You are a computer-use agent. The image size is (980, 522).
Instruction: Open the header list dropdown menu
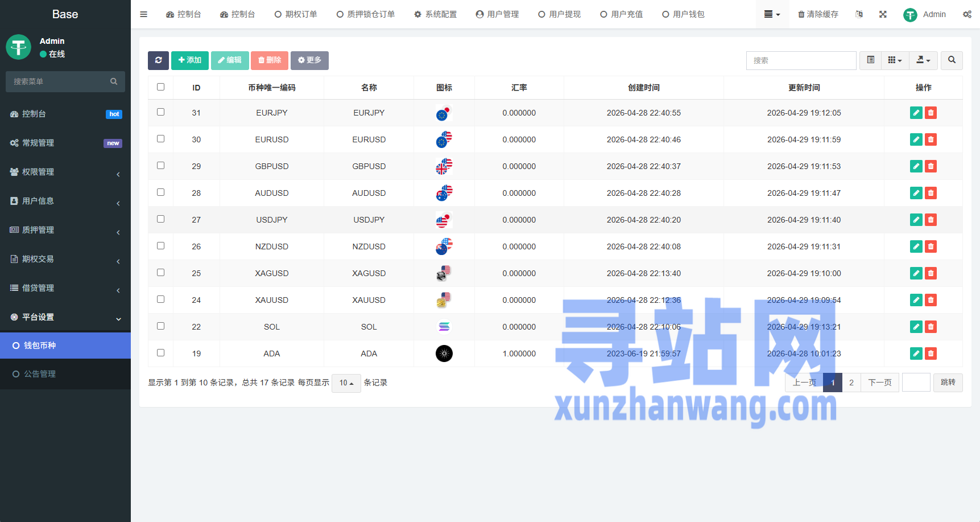[x=772, y=14]
